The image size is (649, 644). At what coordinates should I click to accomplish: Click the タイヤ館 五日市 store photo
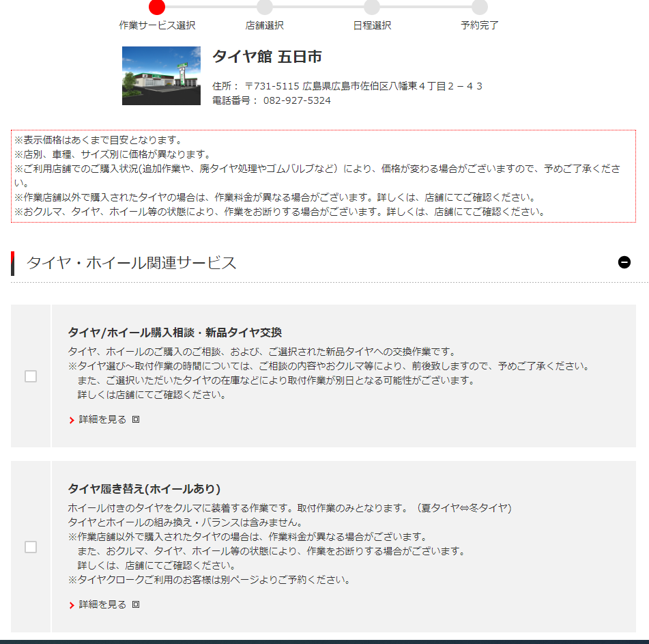tap(162, 76)
